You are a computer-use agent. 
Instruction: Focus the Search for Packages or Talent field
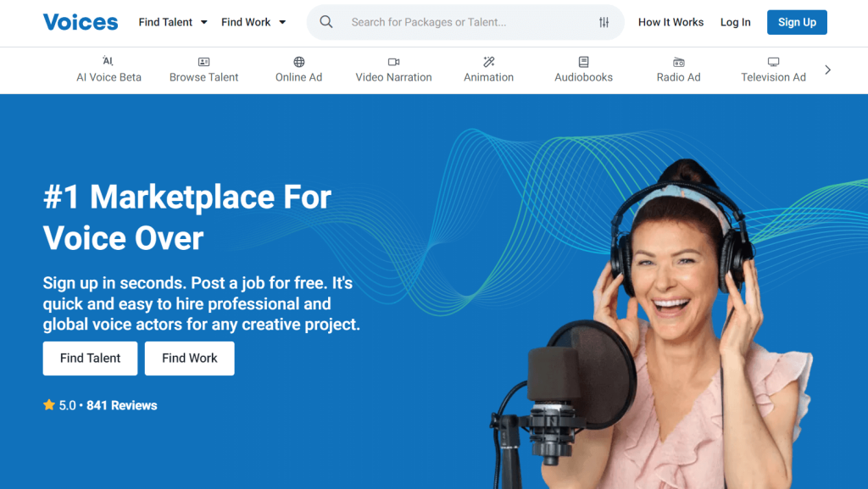(467, 22)
